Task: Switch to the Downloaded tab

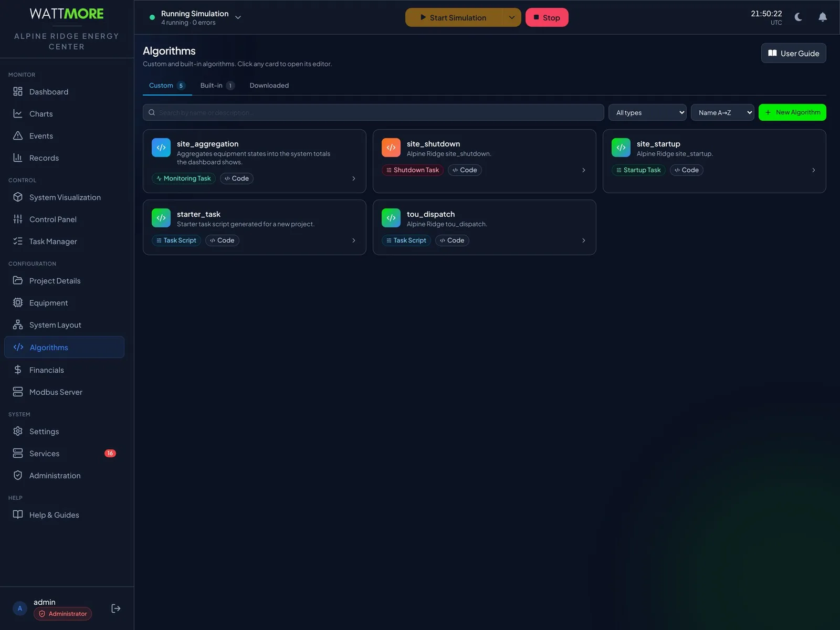Action: (x=269, y=86)
